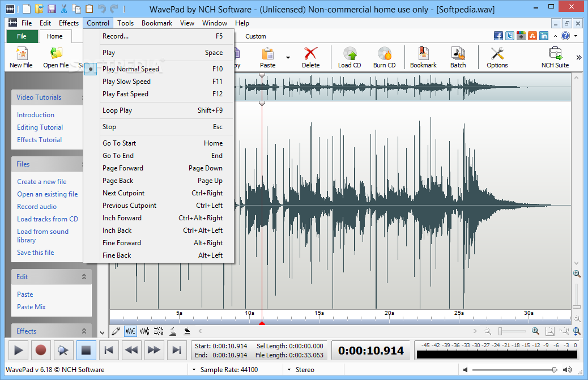Click the redo arrow icon
This screenshot has width=588, height=380.
(x=114, y=8)
